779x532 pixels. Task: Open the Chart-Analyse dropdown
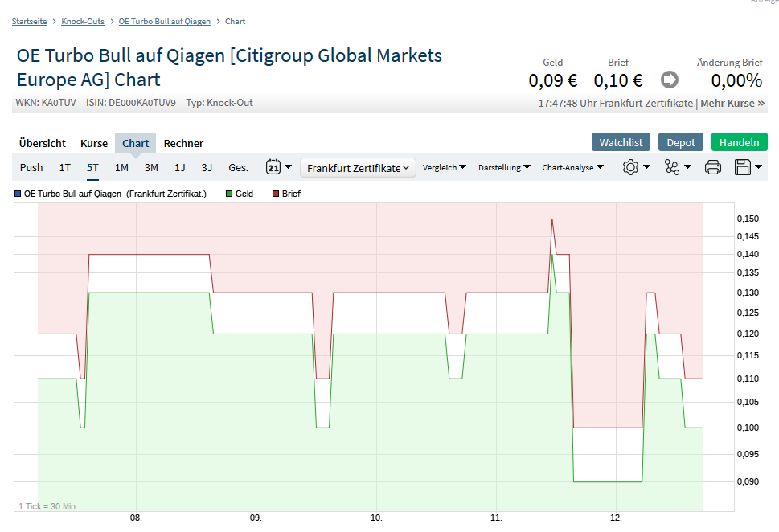pyautogui.click(x=572, y=167)
